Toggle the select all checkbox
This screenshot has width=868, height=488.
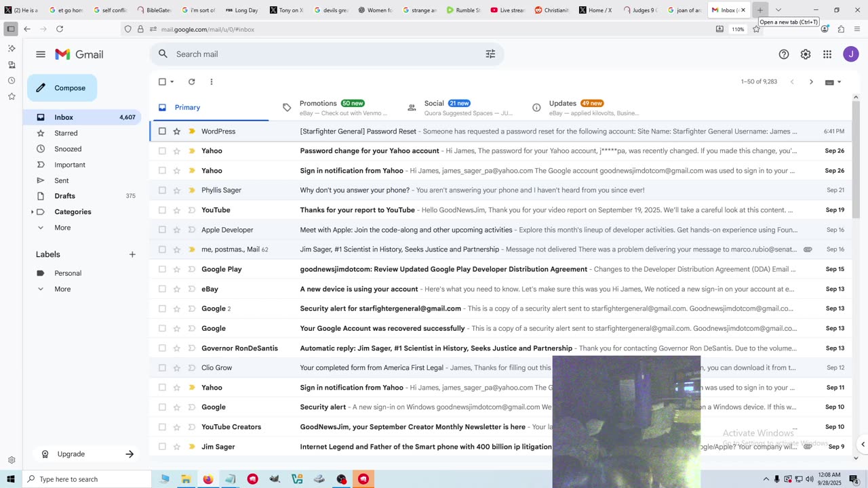pyautogui.click(x=162, y=82)
